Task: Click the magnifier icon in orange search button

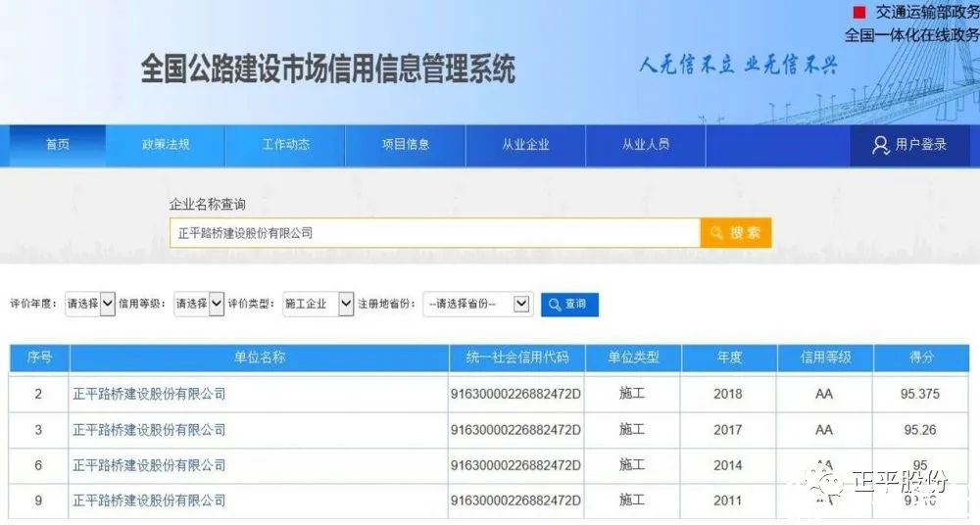Action: (716, 233)
